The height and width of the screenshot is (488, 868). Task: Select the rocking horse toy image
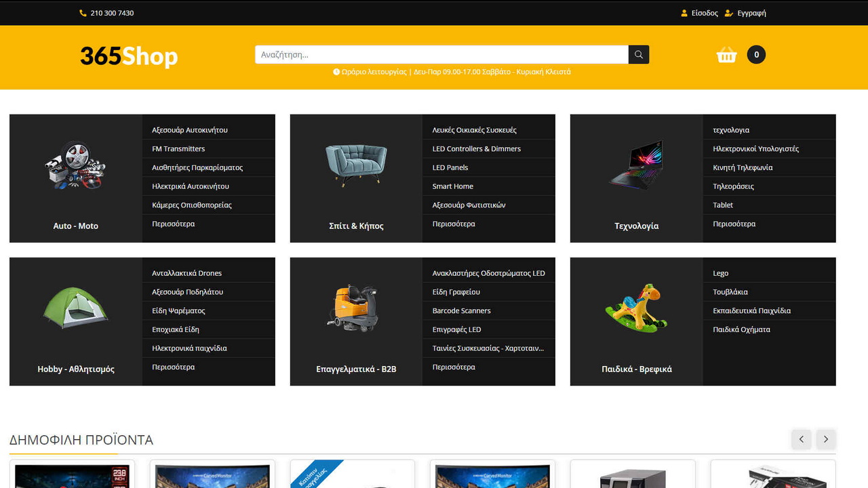tap(636, 308)
